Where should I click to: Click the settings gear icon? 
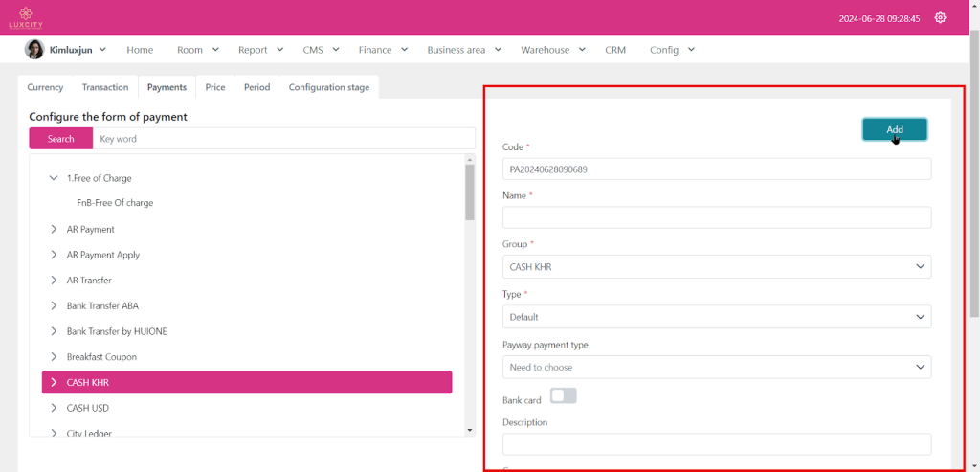pos(940,17)
